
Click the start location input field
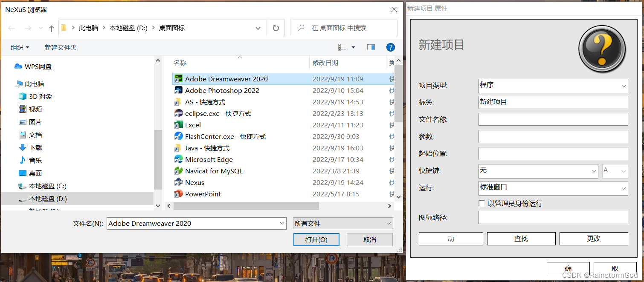click(x=553, y=153)
